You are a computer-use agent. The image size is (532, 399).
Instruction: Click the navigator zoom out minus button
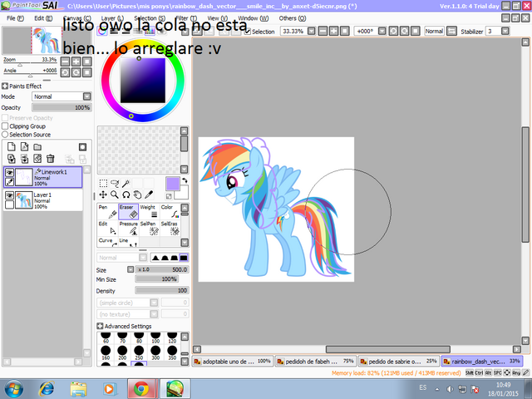(x=65, y=62)
